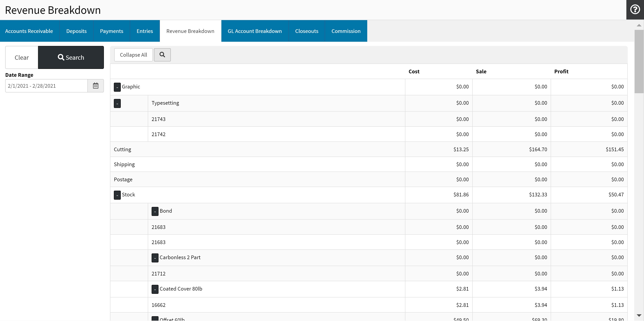The width and height of the screenshot is (644, 321).
Task: Click the magnifier icon next to Collapse All
Action: coord(162,55)
